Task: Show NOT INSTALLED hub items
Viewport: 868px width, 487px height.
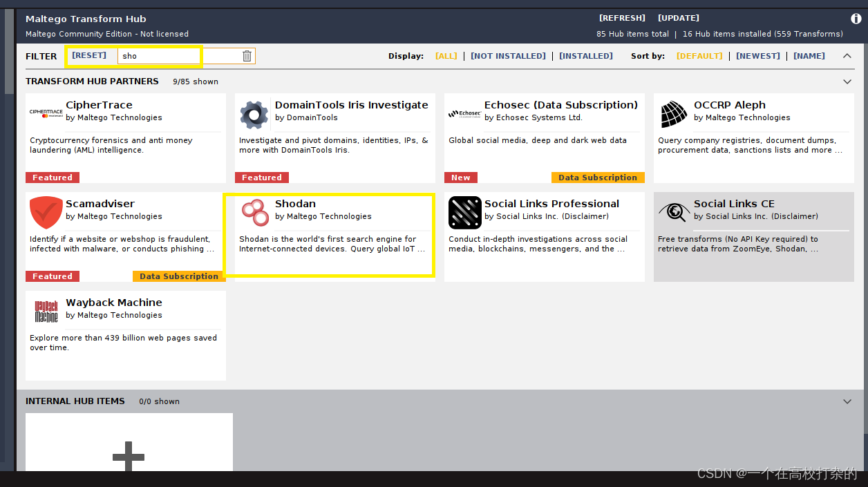Action: [x=508, y=56]
